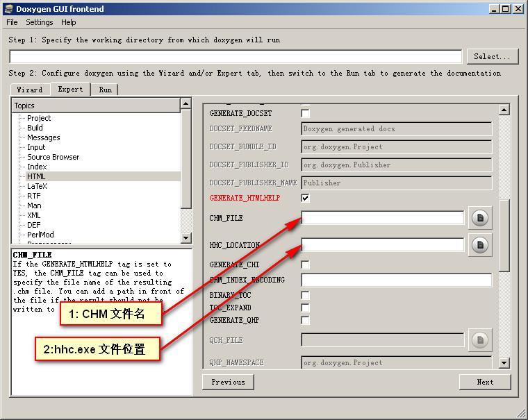Select the Build topic
This screenshot has height=420, width=528.
point(35,128)
